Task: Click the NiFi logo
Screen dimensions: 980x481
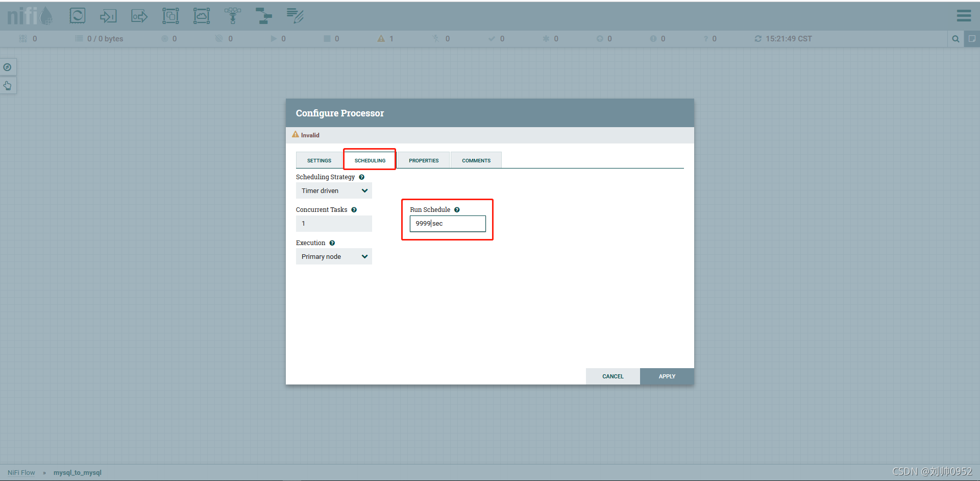Action: pos(30,16)
